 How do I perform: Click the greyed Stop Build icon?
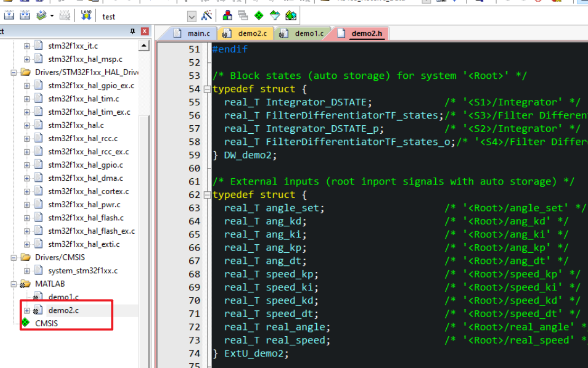coord(65,15)
